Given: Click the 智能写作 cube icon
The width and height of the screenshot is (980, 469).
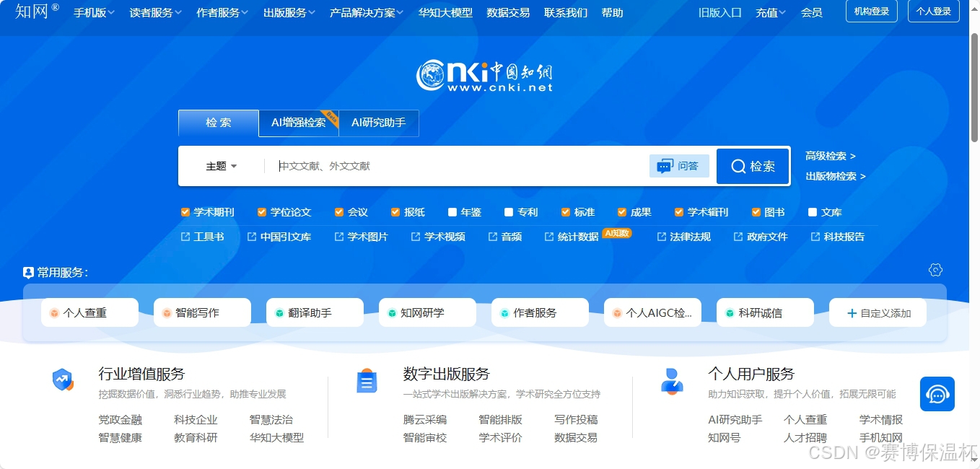Looking at the screenshot, I should coord(167,313).
